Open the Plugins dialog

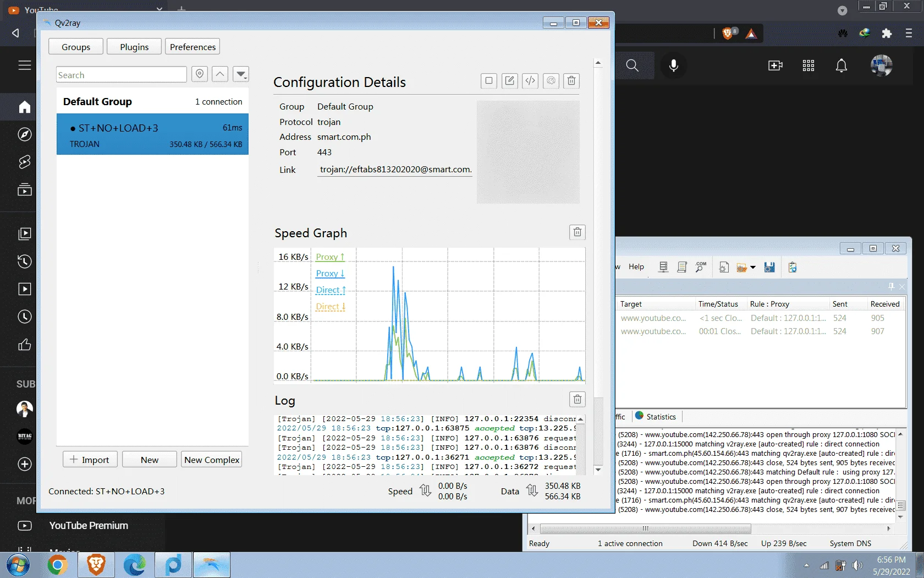coord(134,47)
